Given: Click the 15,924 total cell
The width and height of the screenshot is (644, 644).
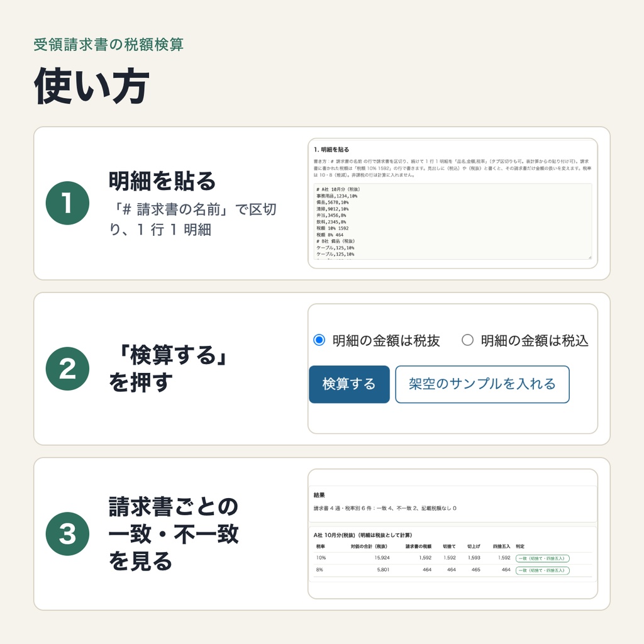Looking at the screenshot, I should [382, 558].
